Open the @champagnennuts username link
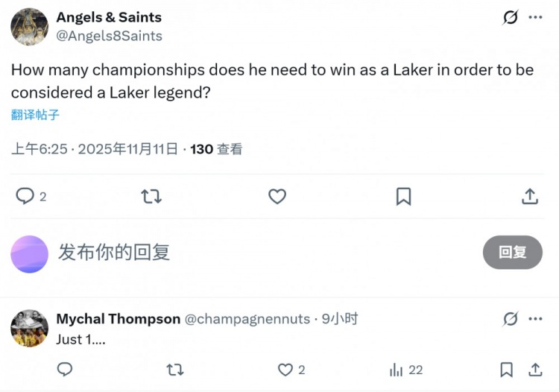The image size is (559, 392). pos(247,319)
